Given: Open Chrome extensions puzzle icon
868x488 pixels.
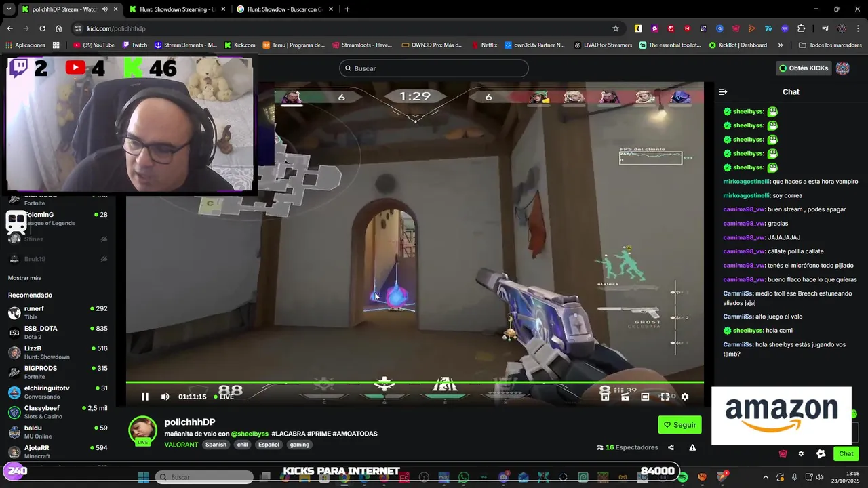Looking at the screenshot, I should pyautogui.click(x=801, y=28).
